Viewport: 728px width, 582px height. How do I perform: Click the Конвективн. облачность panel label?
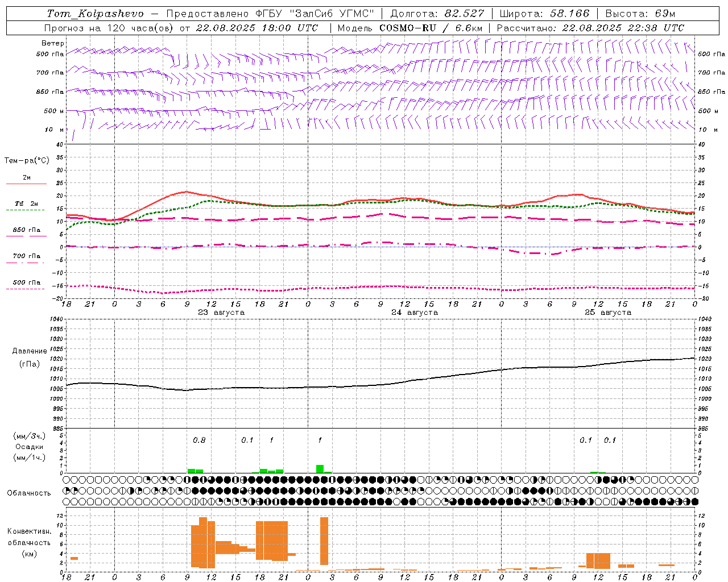(x=29, y=537)
